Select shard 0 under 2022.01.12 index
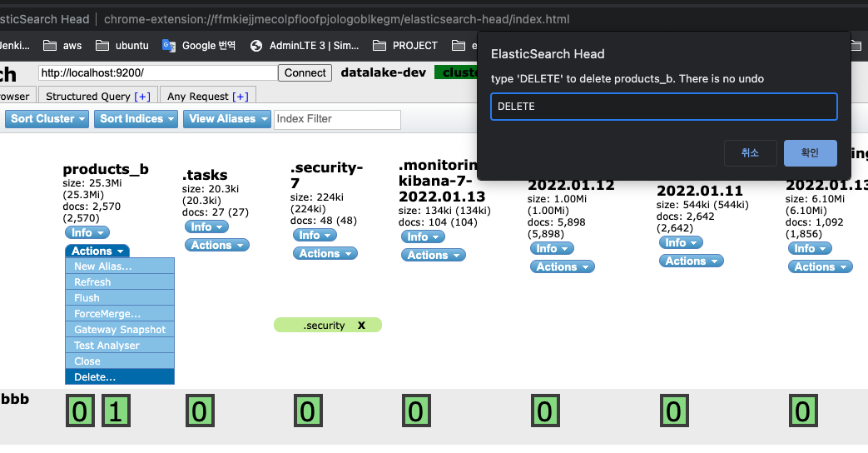Image resolution: width=868 pixels, height=453 pixels. point(545,411)
